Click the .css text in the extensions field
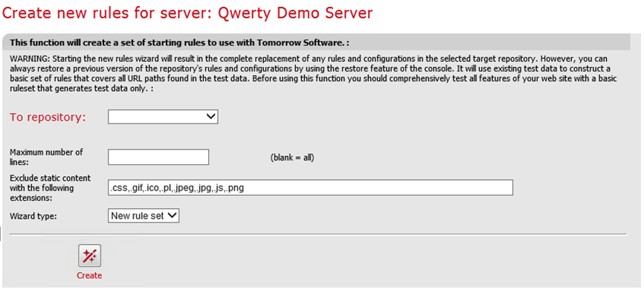644x302 pixels. coord(117,187)
